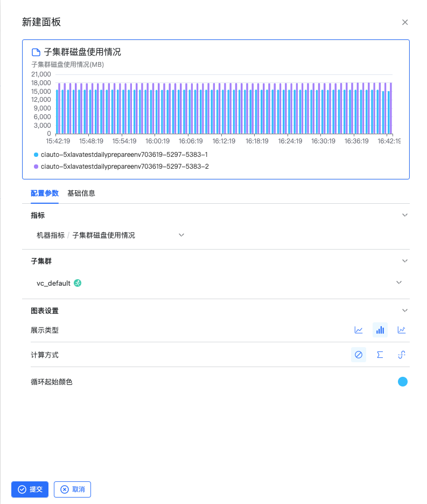Collapse the 图表设置 section

[405, 310]
